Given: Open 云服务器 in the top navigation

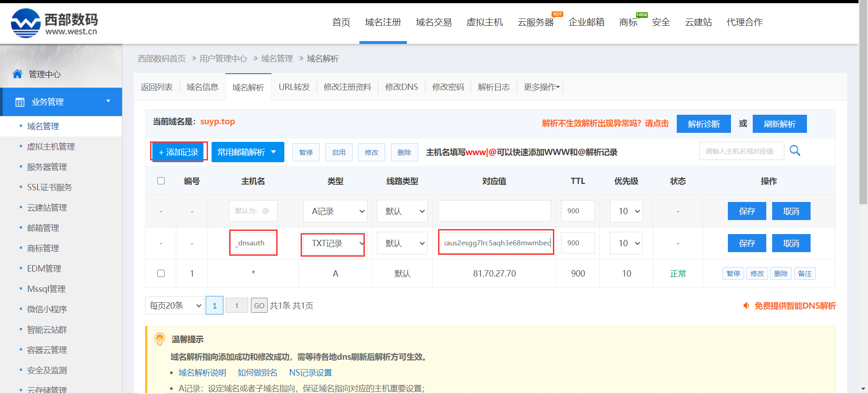Looking at the screenshot, I should [536, 22].
